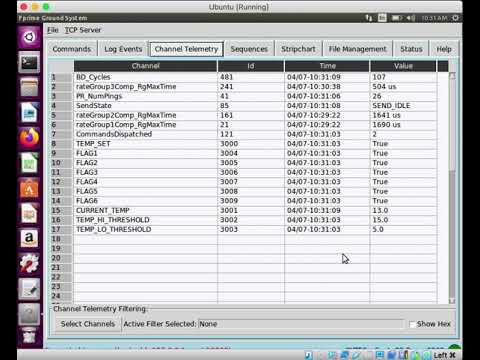Open LibreOffice Impress from the dock
This screenshot has height=360, width=480.
click(29, 213)
